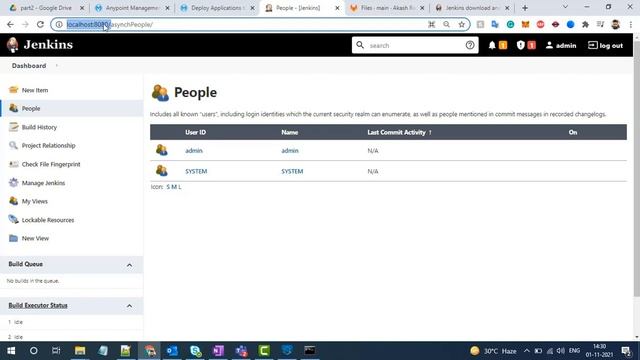Image resolution: width=640 pixels, height=360 pixels.
Task: Open Outlook from taskbar
Action: point(172,351)
